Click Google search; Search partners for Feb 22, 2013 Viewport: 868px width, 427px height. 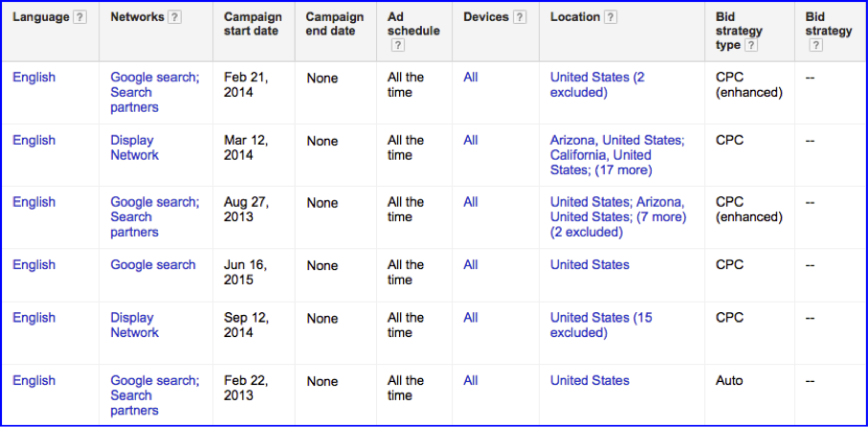155,395
